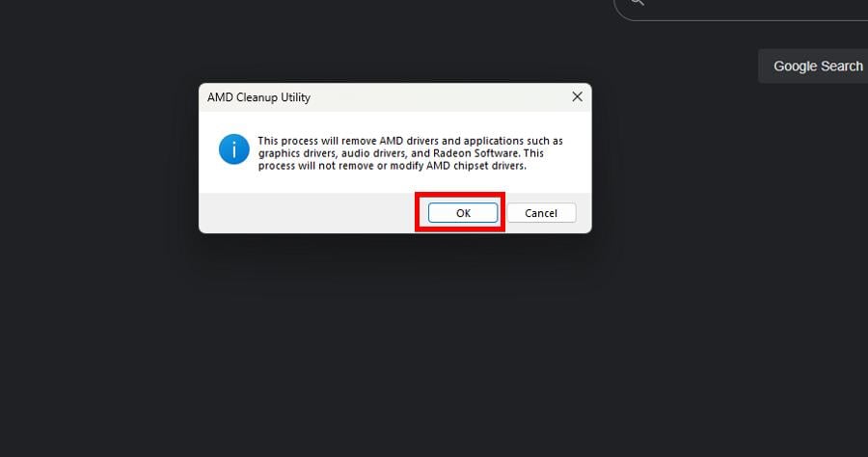Screen dimensions: 868x457
Task: Click the AMD Cleanup Utility title bar
Action: [x=394, y=97]
